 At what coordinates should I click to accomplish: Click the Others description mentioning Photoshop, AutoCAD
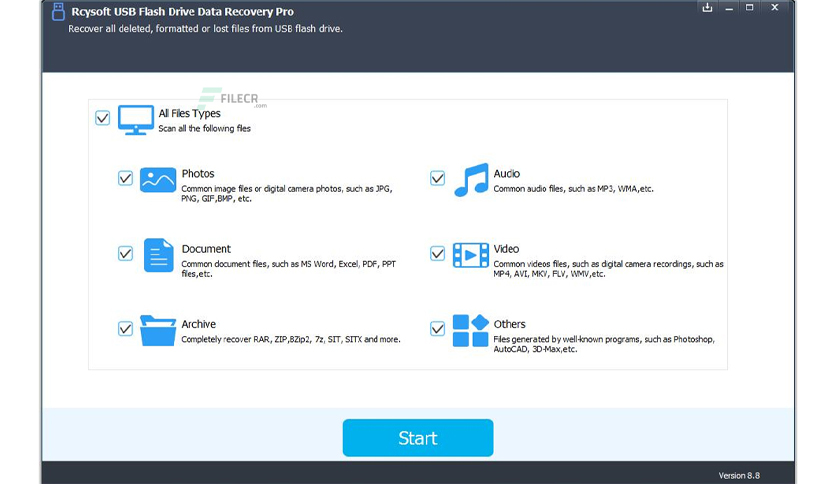pyautogui.click(x=604, y=344)
